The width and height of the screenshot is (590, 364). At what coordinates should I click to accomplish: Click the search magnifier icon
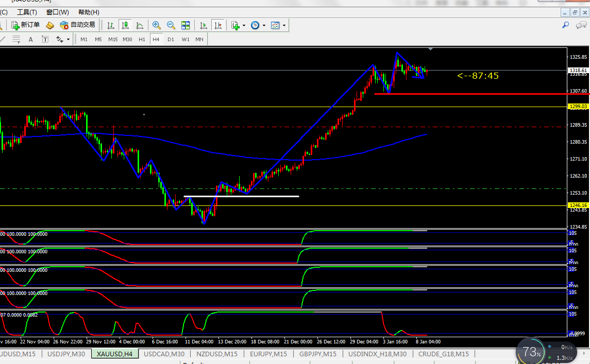(x=565, y=25)
